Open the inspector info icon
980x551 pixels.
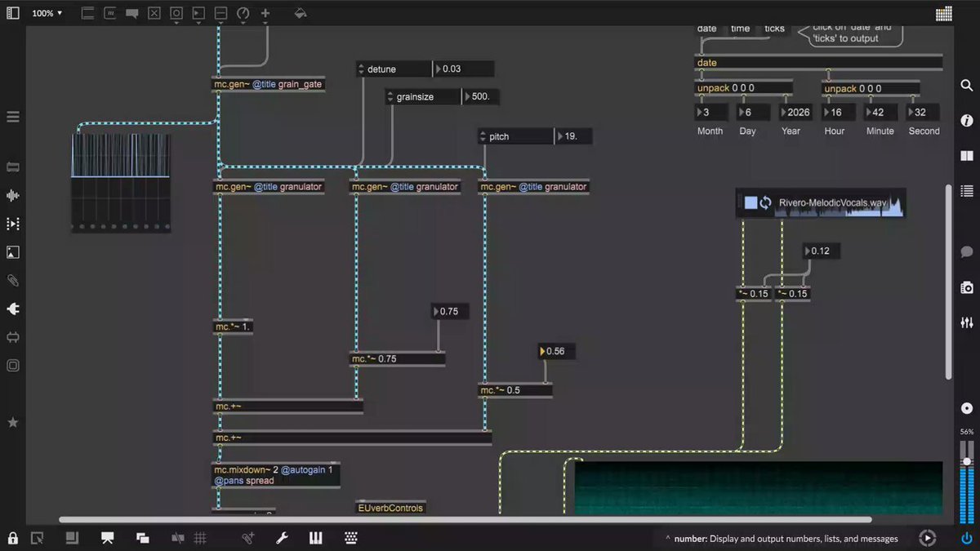[x=967, y=120]
